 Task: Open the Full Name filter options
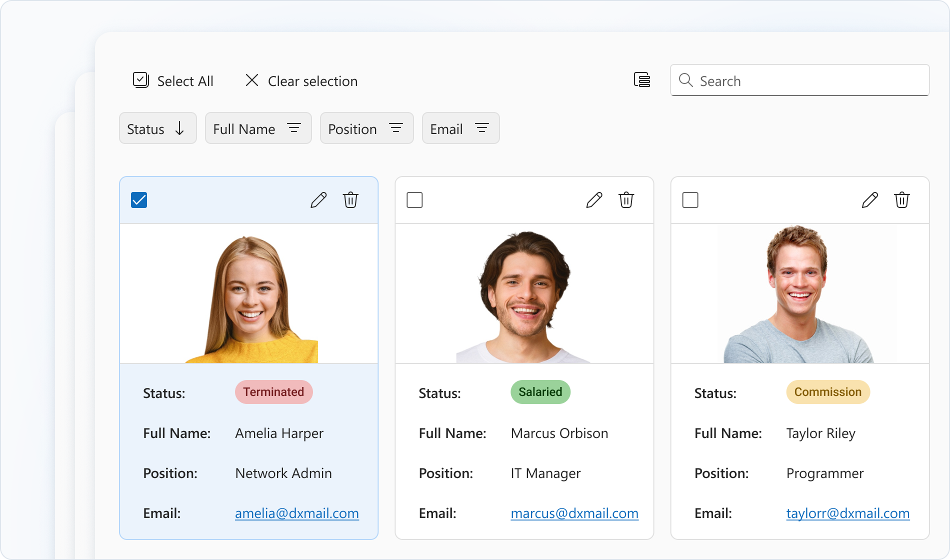coord(294,128)
